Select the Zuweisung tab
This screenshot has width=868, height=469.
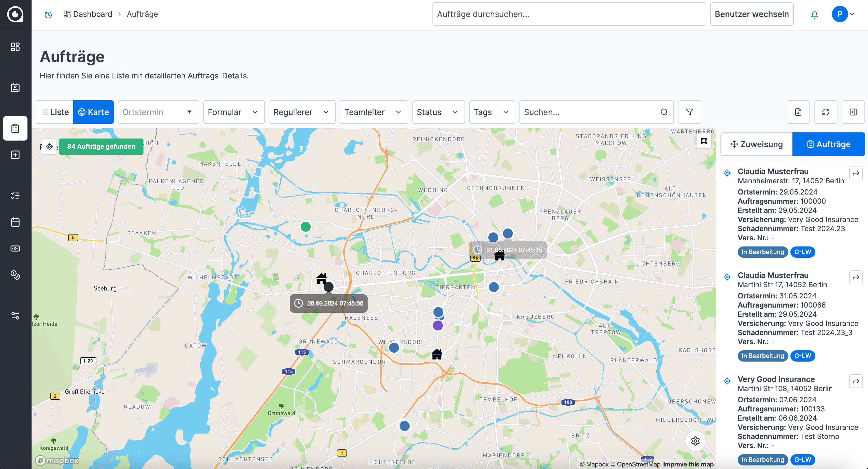pos(757,144)
